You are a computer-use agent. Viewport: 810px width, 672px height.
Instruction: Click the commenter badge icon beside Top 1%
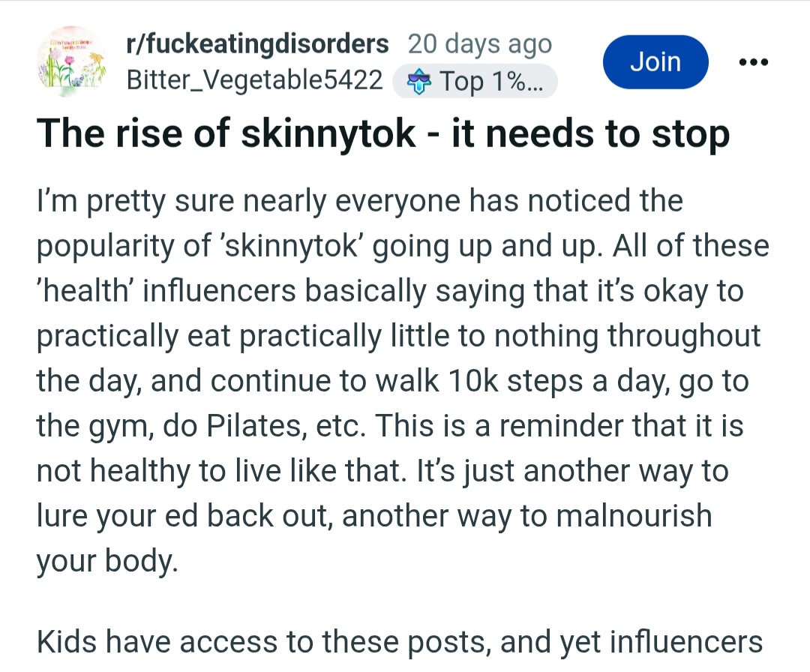pyautogui.click(x=418, y=82)
